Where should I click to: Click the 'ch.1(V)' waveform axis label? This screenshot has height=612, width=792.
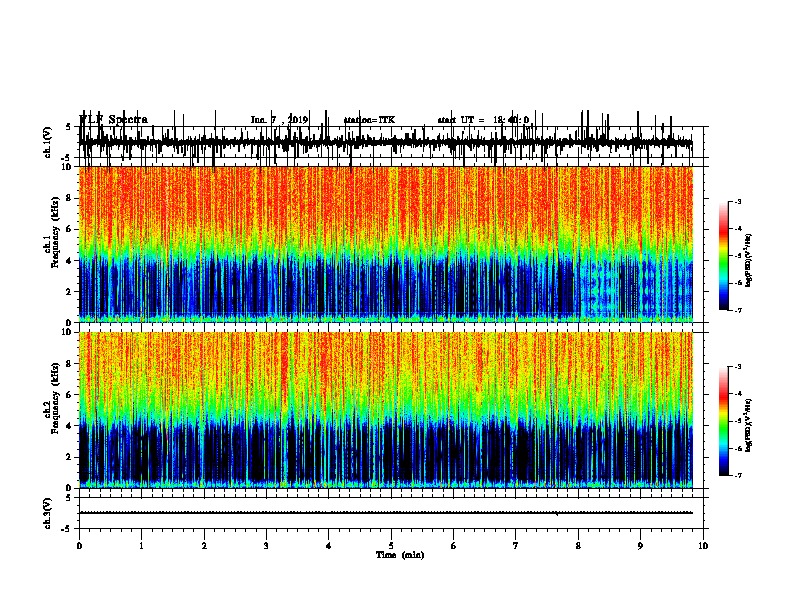click(48, 142)
